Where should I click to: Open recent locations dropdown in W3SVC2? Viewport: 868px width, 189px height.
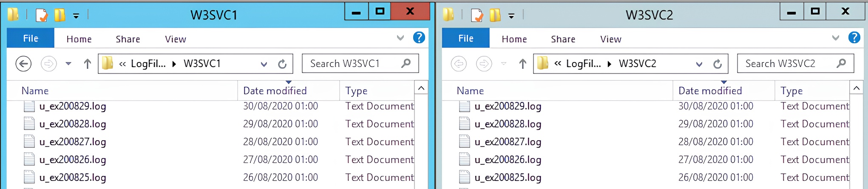(x=503, y=64)
